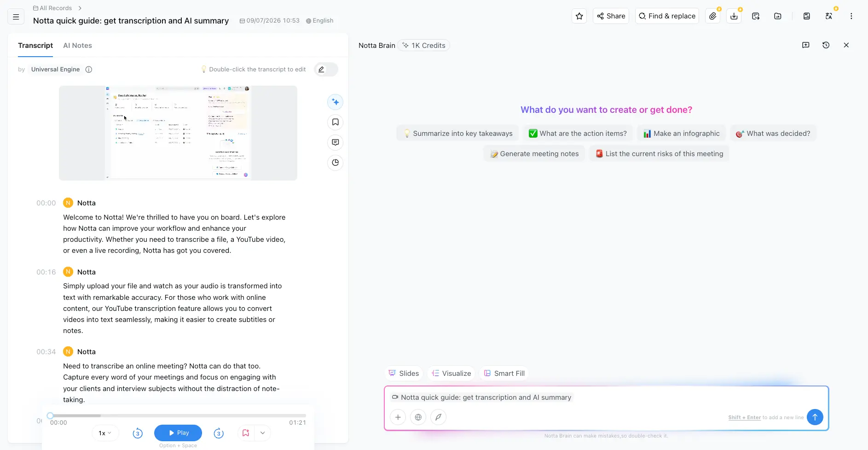Click the download export icon
Image resolution: width=868 pixels, height=450 pixels.
pos(734,16)
